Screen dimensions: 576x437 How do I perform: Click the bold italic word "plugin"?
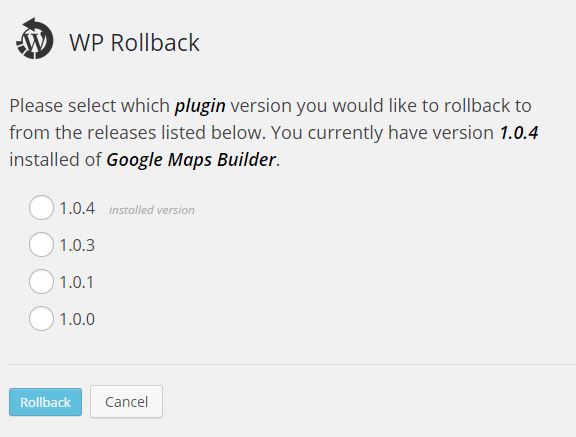pyautogui.click(x=200, y=106)
